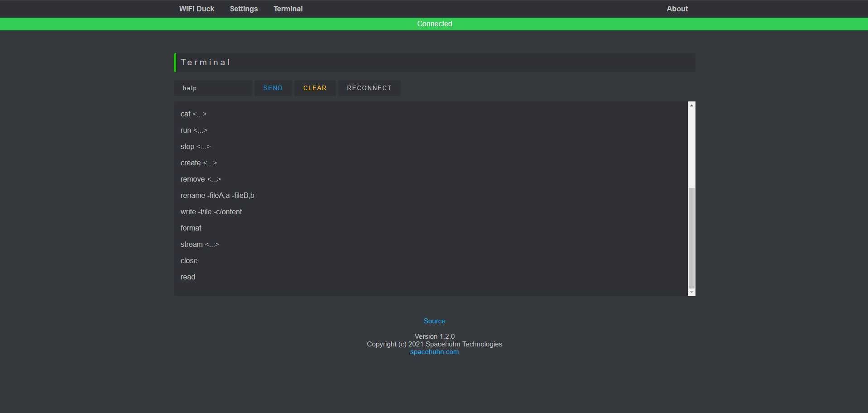Click the 'run <...>' output line
This screenshot has height=413, width=868.
coord(194,130)
